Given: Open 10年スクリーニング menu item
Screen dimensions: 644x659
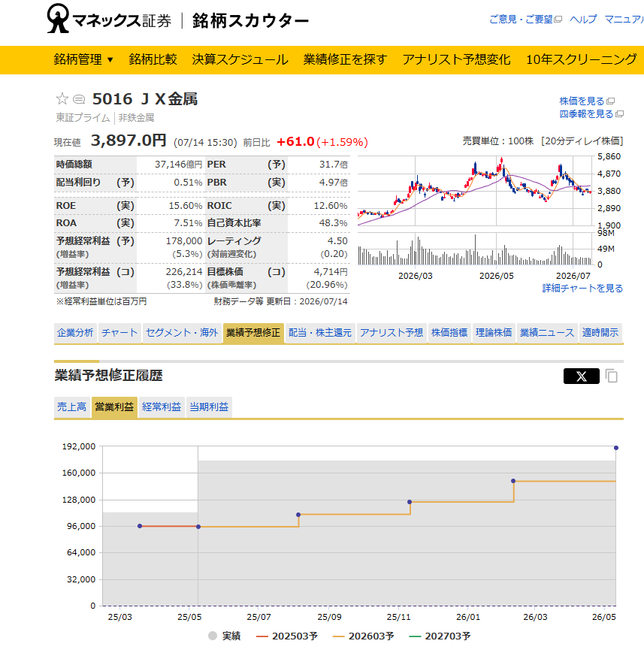Looking at the screenshot, I should point(582,59).
